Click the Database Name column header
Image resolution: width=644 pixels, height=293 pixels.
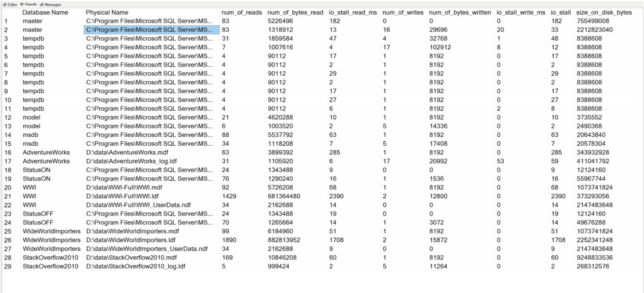[45, 12]
